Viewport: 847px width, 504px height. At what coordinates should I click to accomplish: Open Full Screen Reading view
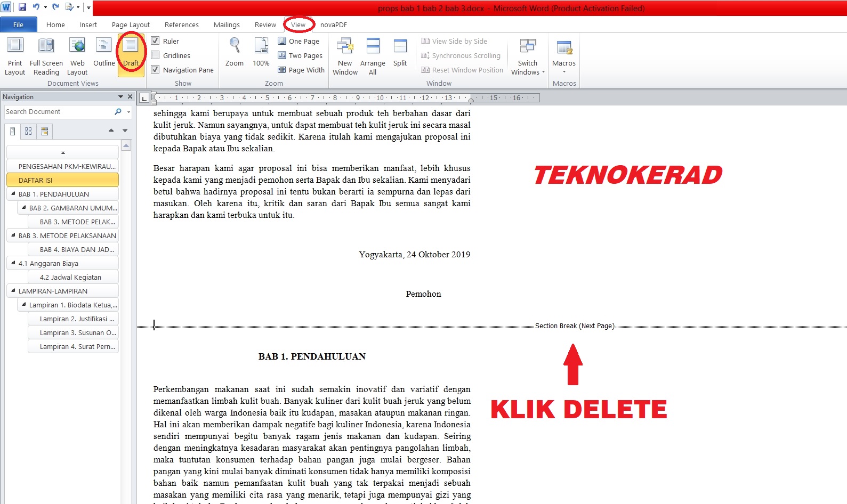click(46, 56)
